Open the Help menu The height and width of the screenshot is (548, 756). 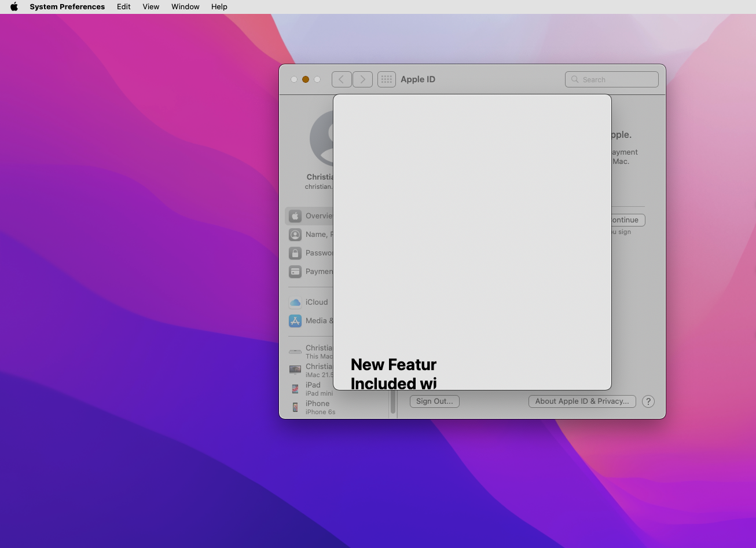(219, 7)
